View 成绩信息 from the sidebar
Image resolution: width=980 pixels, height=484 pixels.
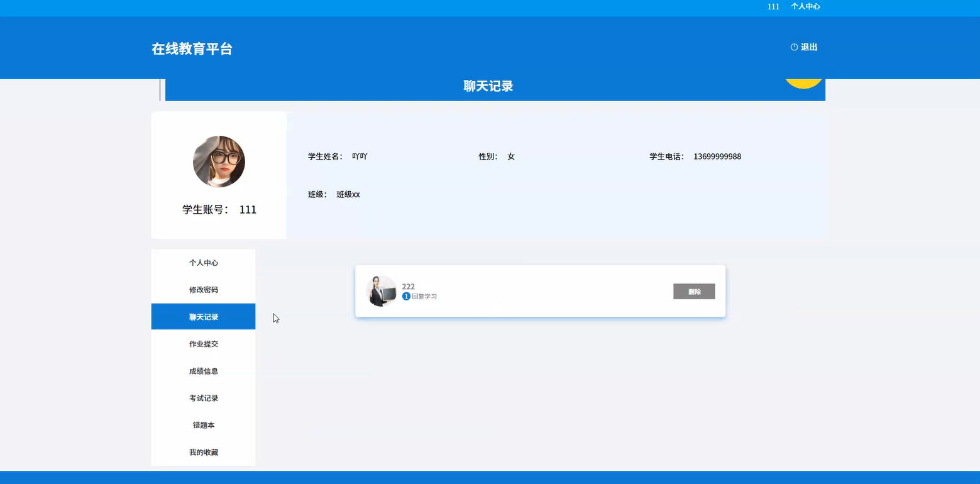point(203,371)
